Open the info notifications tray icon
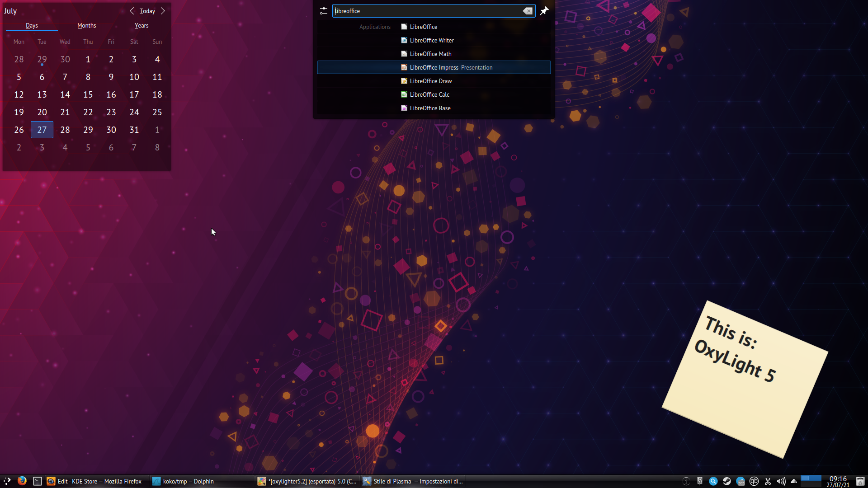The width and height of the screenshot is (868, 488). (686, 481)
